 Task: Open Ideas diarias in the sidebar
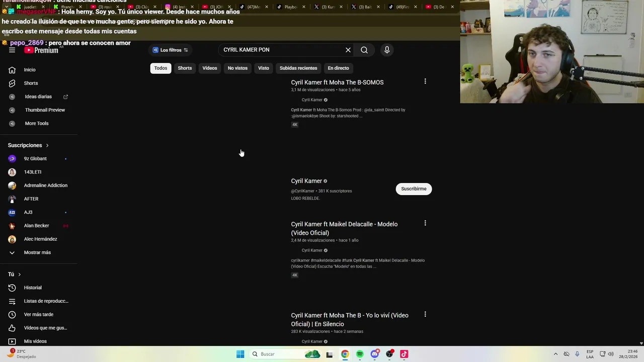38,97
